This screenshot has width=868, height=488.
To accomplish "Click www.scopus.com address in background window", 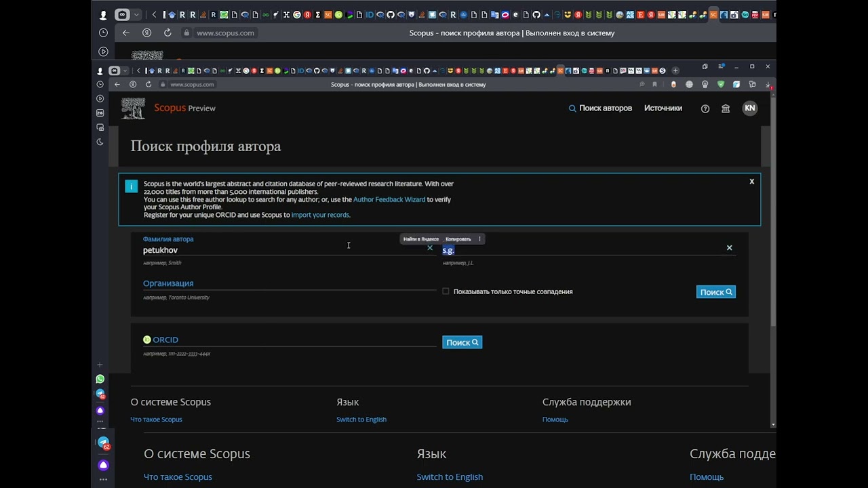I will pyautogui.click(x=225, y=33).
